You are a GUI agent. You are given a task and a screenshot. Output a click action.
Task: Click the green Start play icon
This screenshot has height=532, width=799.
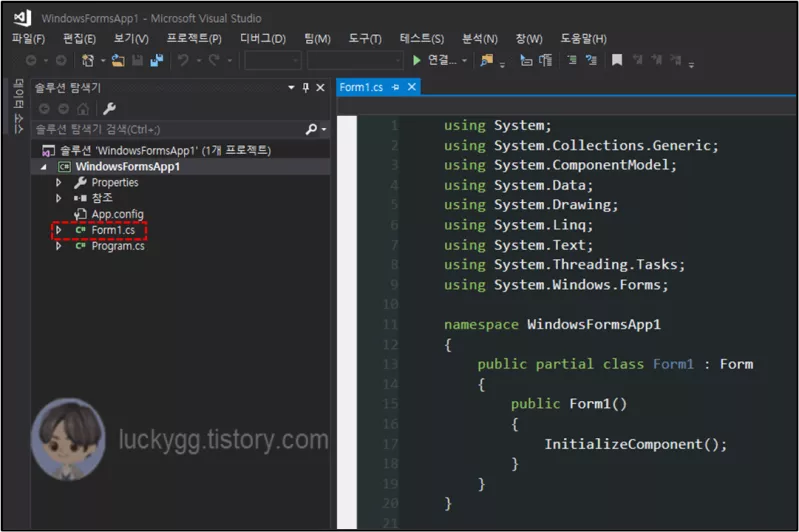[416, 61]
